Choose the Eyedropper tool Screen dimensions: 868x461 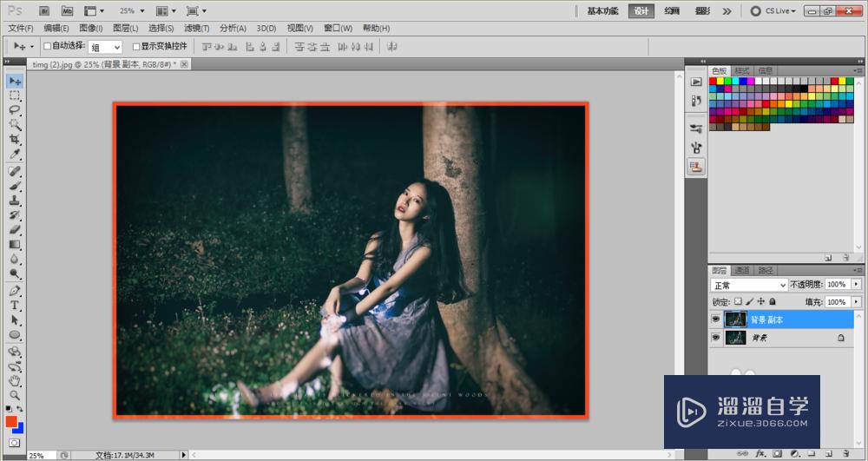[x=15, y=155]
